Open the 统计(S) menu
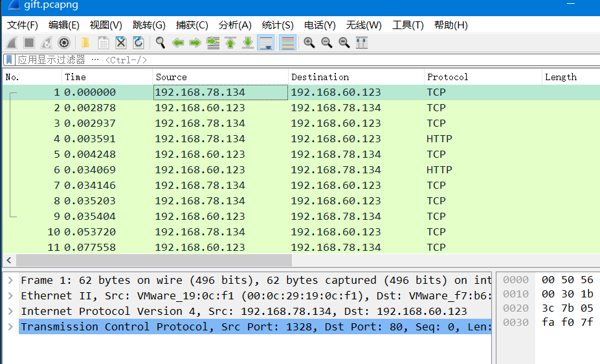 (278, 25)
